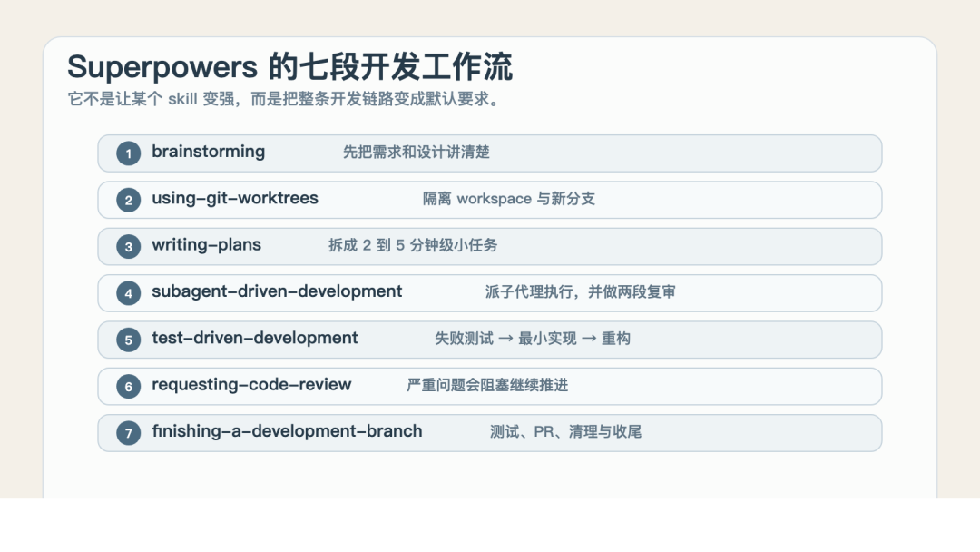This screenshot has width=980, height=552.
Task: Click the number 2 badge beside using-git-worktrees
Action: pyautogui.click(x=128, y=200)
